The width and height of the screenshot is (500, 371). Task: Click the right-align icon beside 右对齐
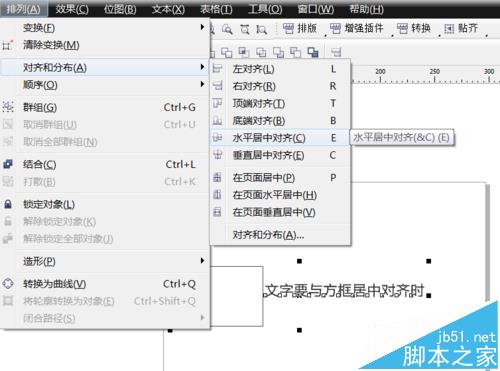click(217, 86)
